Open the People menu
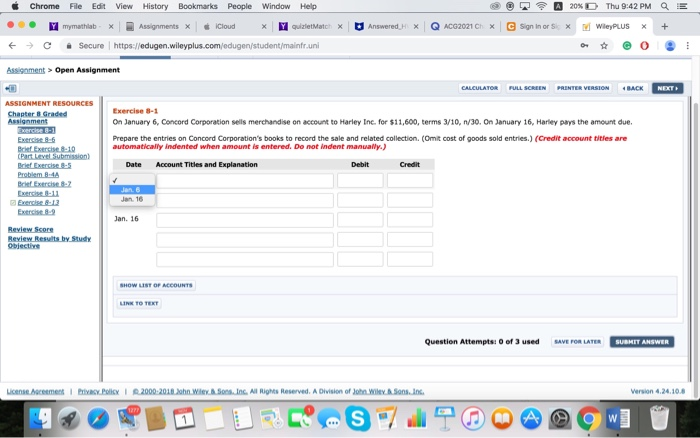The width and height of the screenshot is (700, 438). (x=240, y=6)
